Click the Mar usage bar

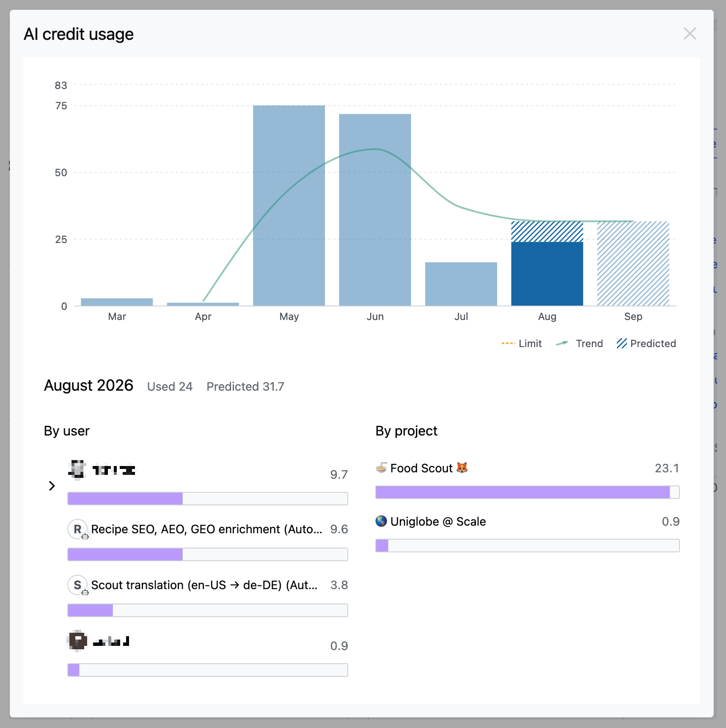[x=117, y=302]
